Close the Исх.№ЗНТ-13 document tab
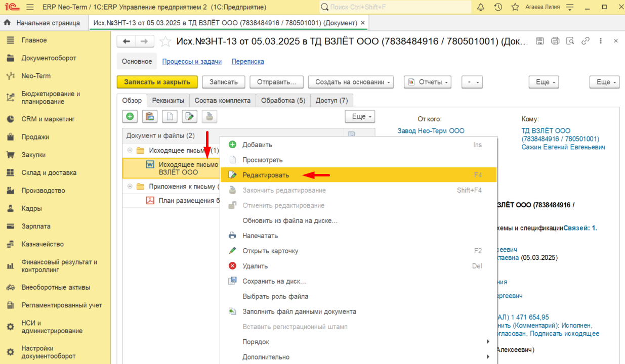 pyautogui.click(x=362, y=23)
